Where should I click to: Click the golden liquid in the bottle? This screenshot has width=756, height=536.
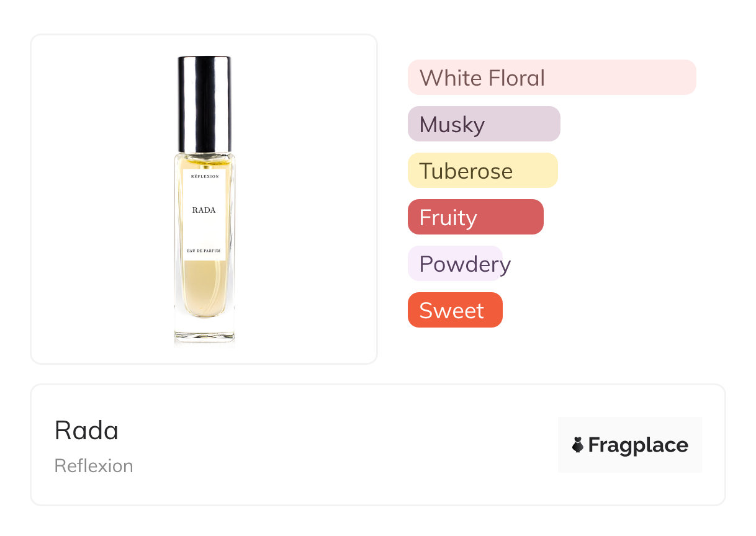pyautogui.click(x=204, y=287)
